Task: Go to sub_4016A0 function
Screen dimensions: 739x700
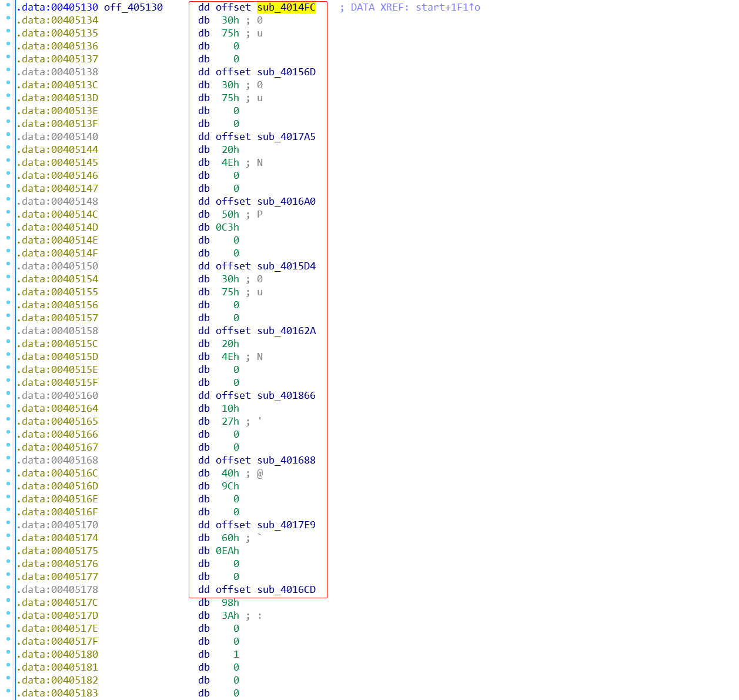Action: coord(286,201)
